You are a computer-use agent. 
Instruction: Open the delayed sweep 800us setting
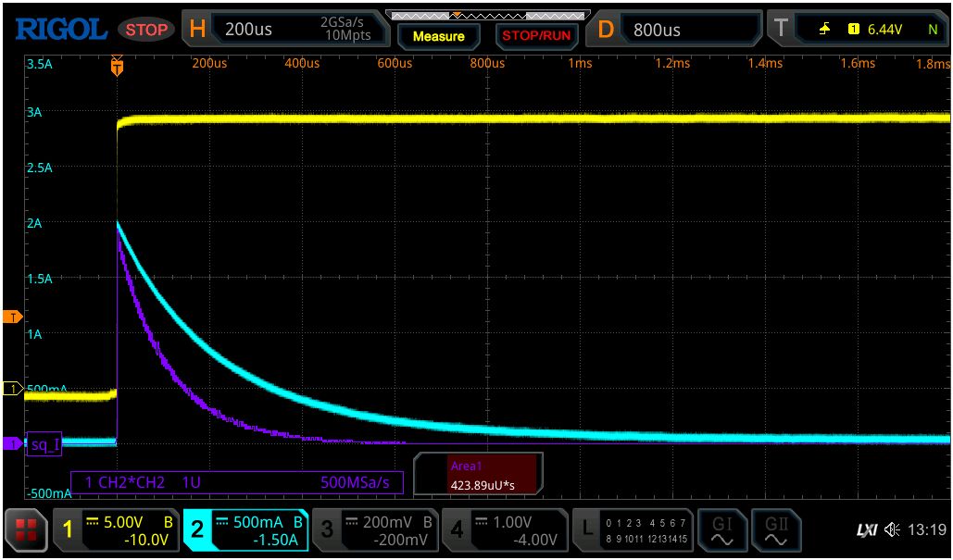click(x=668, y=28)
